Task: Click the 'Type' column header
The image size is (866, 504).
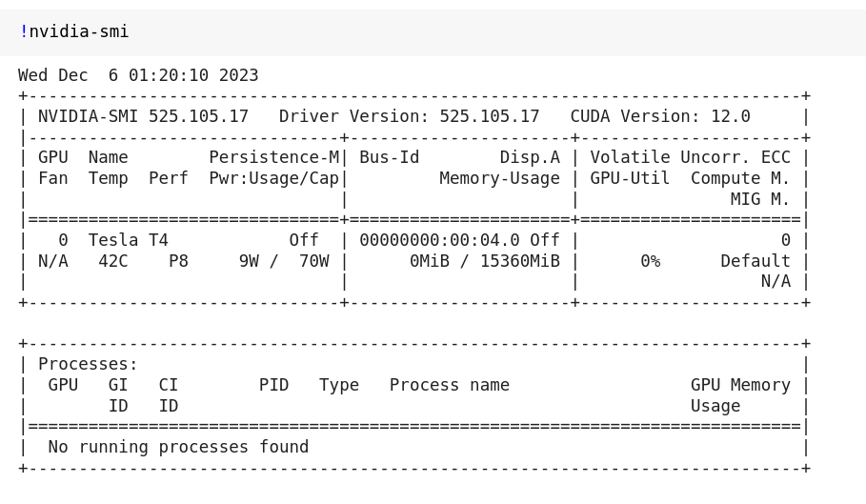Action: click(339, 385)
